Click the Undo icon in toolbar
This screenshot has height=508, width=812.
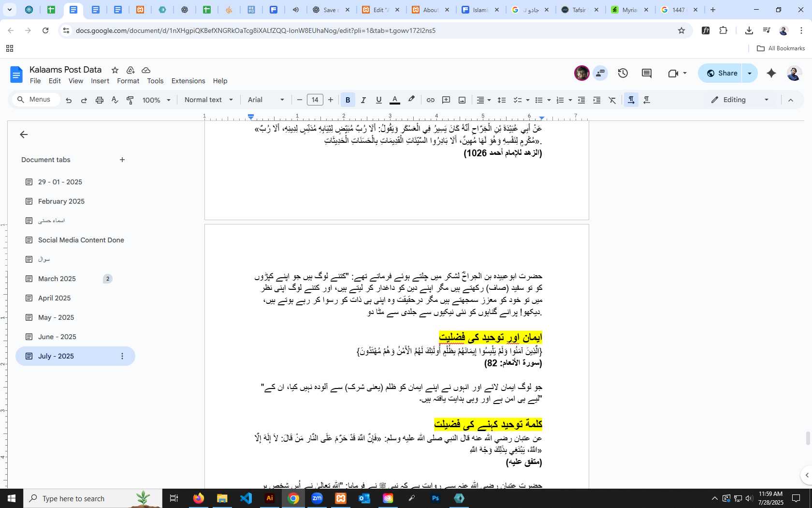click(69, 100)
